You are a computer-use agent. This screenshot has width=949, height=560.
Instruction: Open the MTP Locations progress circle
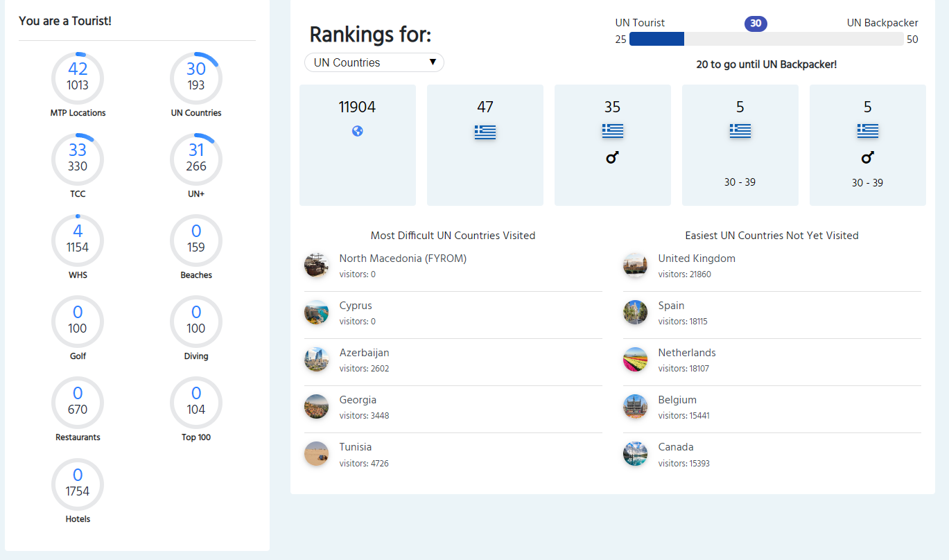point(78,77)
